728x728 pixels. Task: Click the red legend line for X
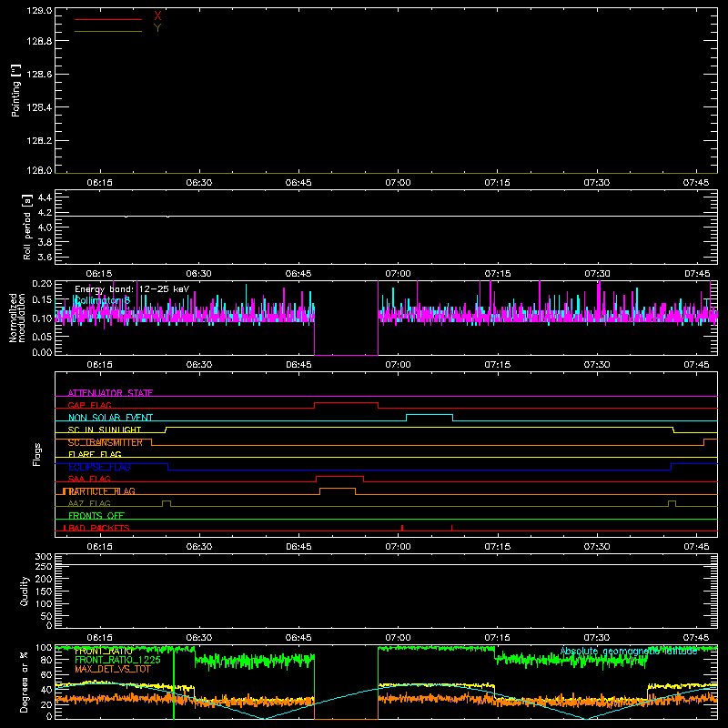(x=108, y=19)
